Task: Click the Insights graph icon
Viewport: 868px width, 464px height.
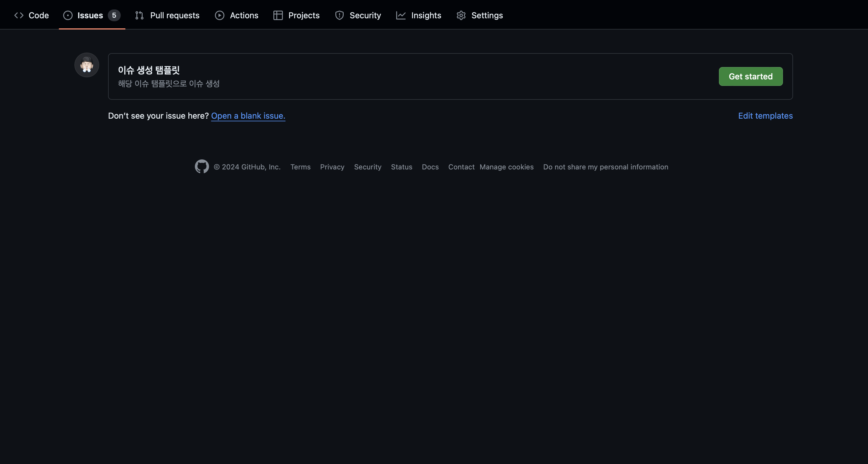Action: (x=401, y=16)
